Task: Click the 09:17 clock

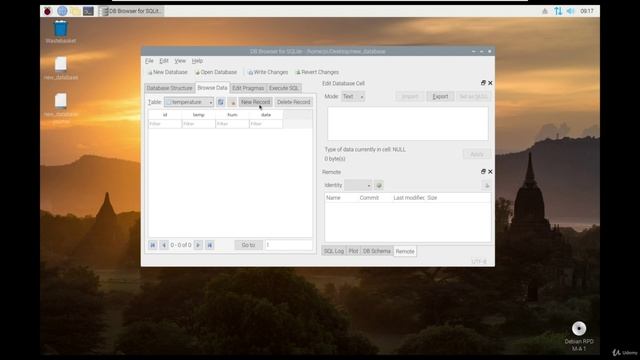Action: point(587,11)
